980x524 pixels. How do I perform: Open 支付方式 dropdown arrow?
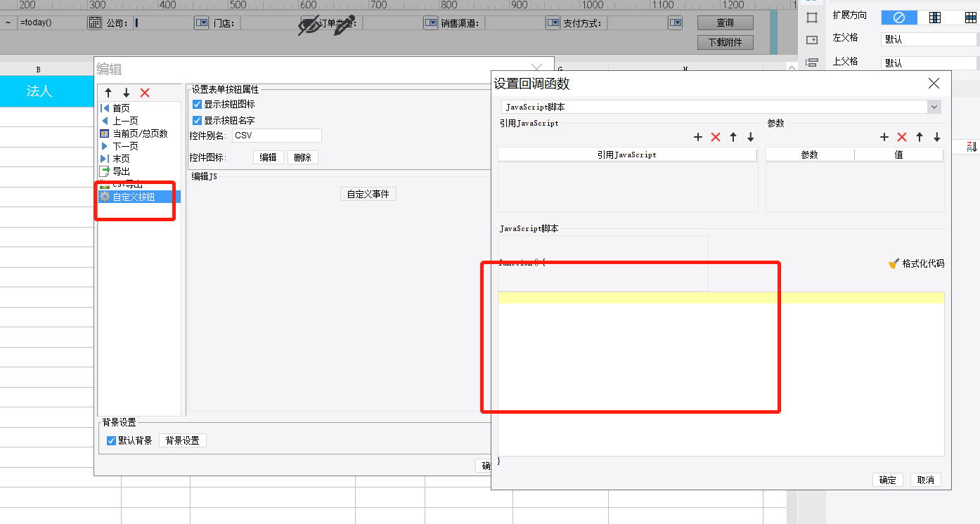coord(676,23)
